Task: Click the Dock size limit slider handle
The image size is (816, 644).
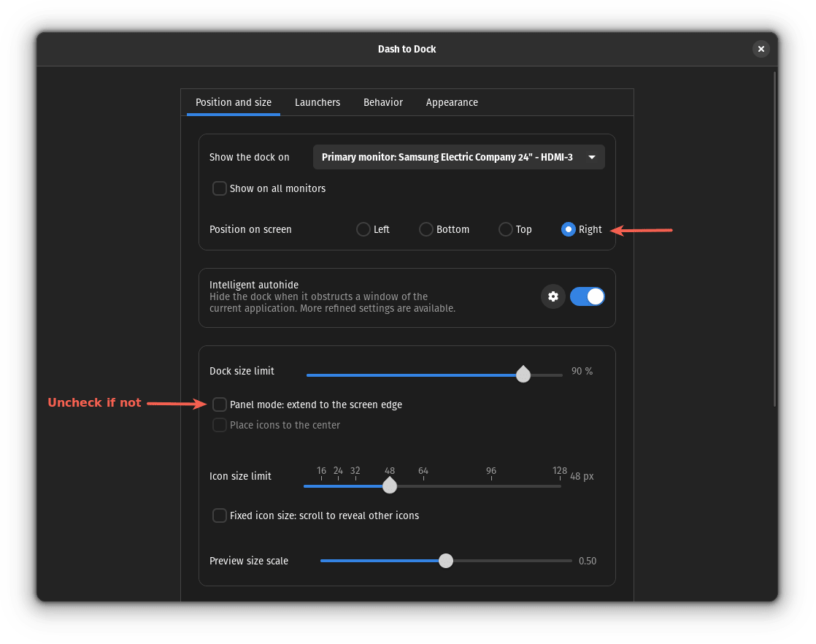Action: 523,375
